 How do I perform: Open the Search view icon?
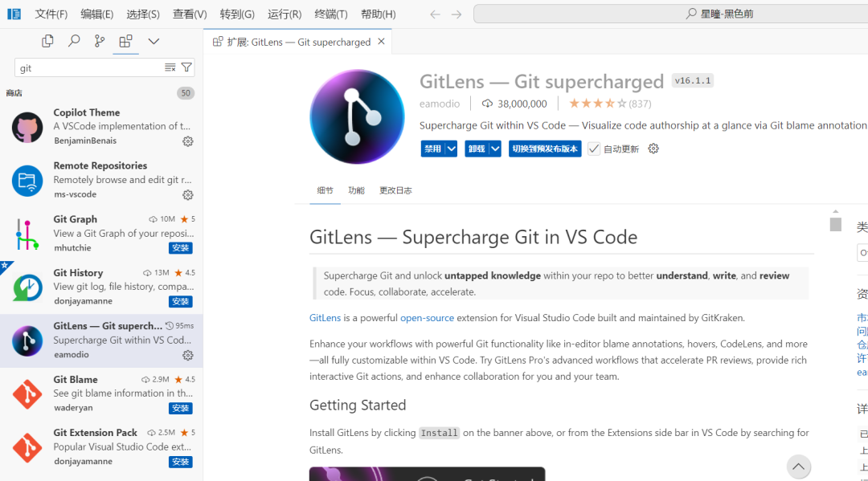coord(74,41)
